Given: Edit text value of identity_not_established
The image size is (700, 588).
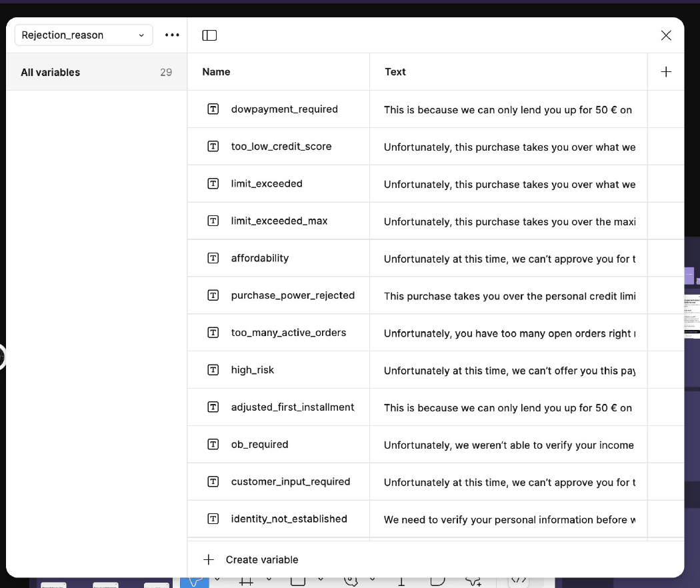Looking at the screenshot, I should pos(509,519).
